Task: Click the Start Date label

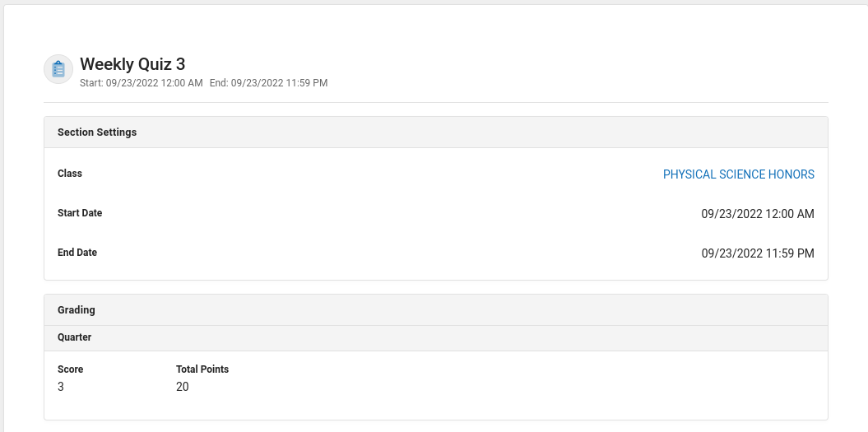Action: pos(80,213)
